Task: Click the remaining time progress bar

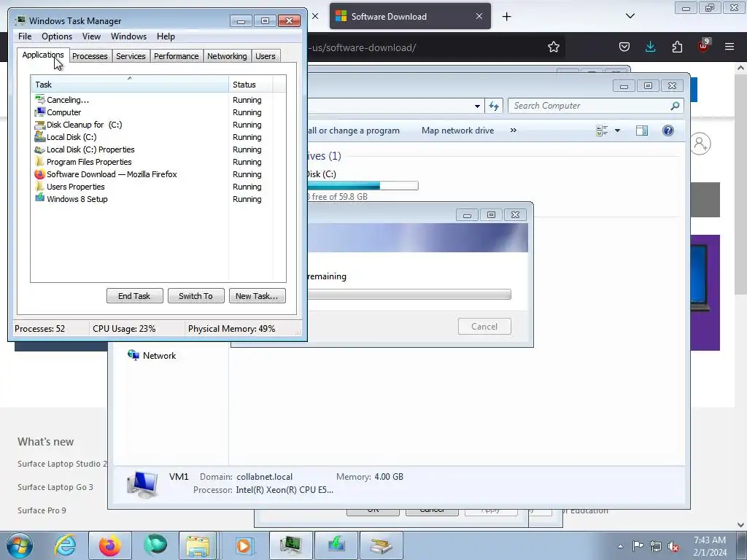Action: click(409, 295)
